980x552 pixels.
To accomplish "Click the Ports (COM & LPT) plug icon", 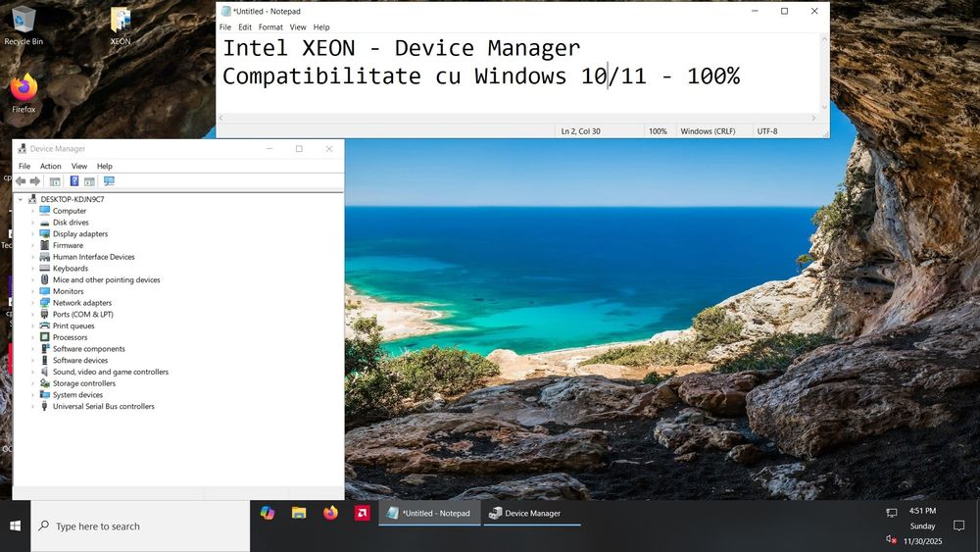I will coord(44,314).
